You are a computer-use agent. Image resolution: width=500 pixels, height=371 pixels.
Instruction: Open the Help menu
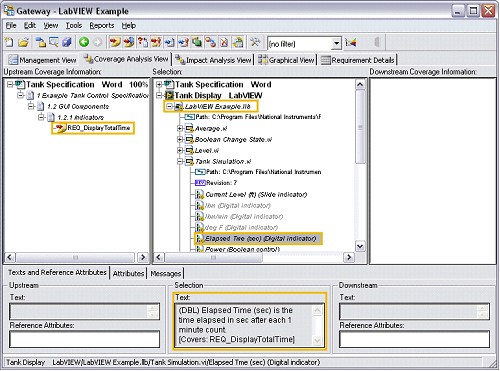tap(128, 26)
